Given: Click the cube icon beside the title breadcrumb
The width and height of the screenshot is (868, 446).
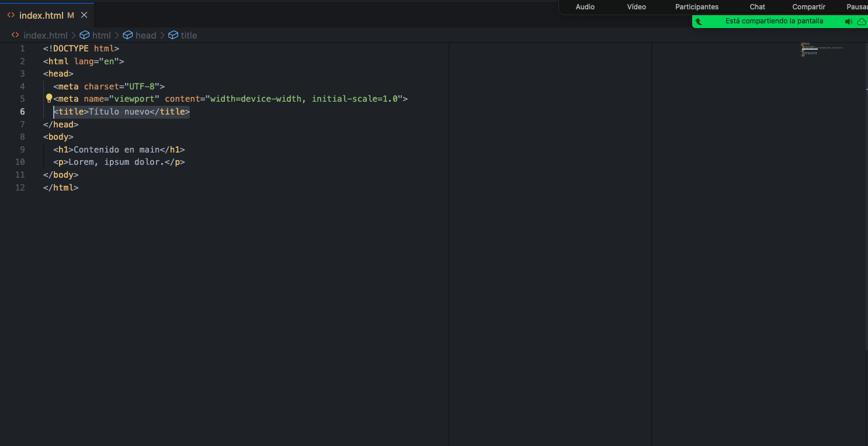Looking at the screenshot, I should pyautogui.click(x=173, y=35).
